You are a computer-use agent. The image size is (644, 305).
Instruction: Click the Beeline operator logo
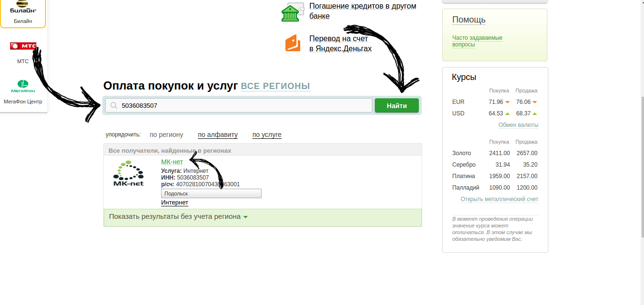23,7
